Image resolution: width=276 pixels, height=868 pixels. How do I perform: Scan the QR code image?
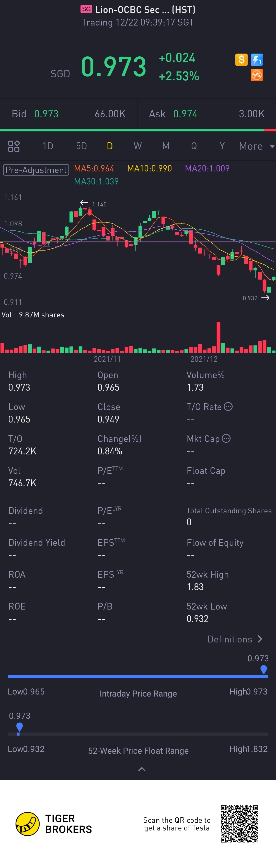(x=239, y=824)
